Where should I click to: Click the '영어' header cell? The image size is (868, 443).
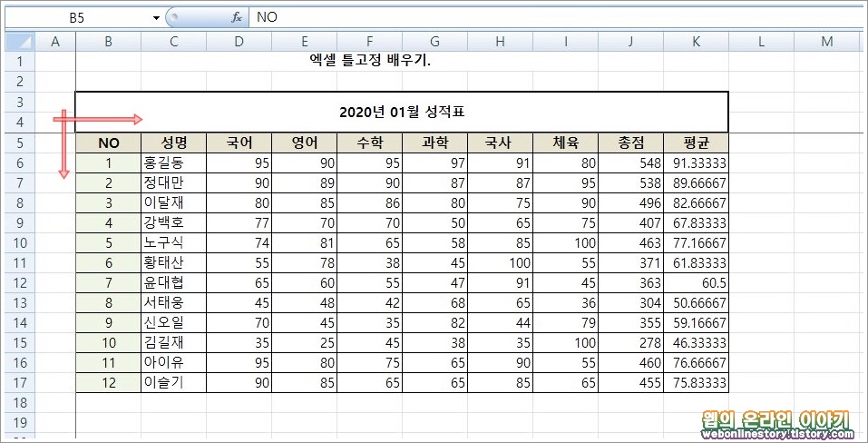(x=305, y=143)
